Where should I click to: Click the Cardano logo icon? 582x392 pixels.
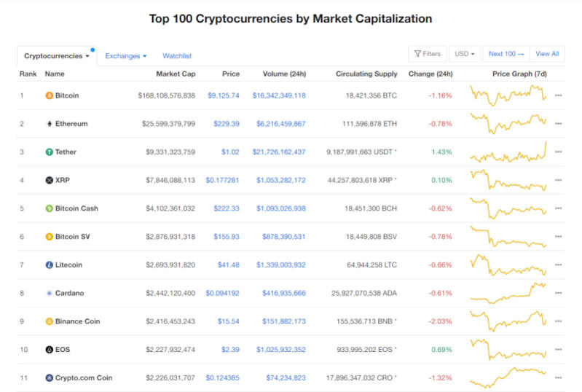tap(49, 293)
